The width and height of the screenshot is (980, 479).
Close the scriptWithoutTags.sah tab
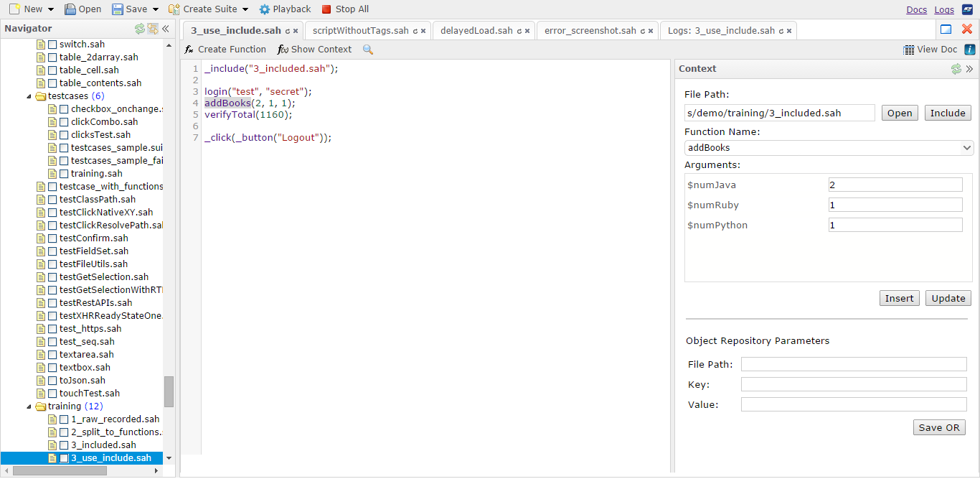pyautogui.click(x=423, y=31)
